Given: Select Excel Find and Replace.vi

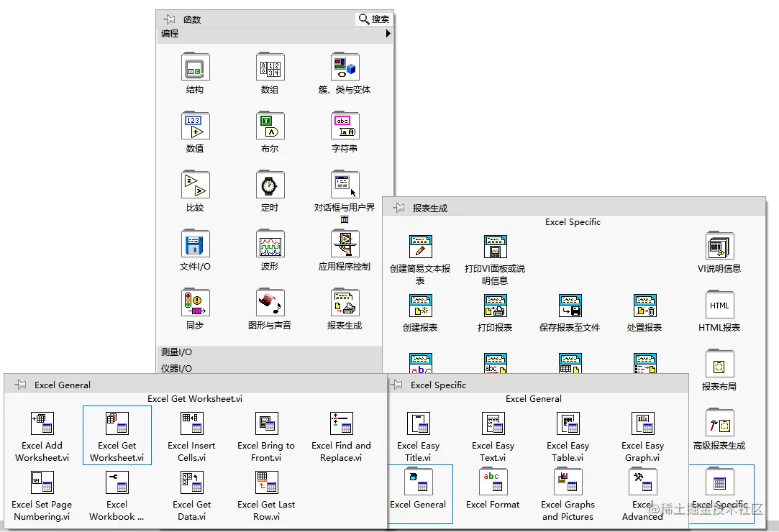Looking at the screenshot, I should (x=342, y=423).
